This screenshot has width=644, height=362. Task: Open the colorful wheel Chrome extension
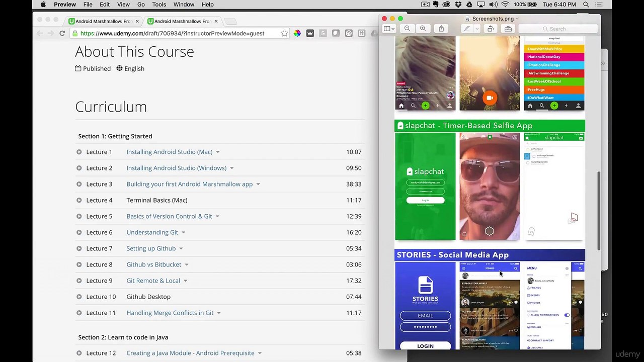tap(297, 33)
